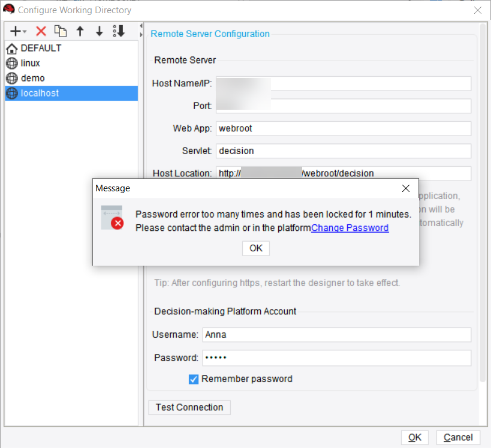Move the selected directory down with the arrow icon

coord(99,31)
